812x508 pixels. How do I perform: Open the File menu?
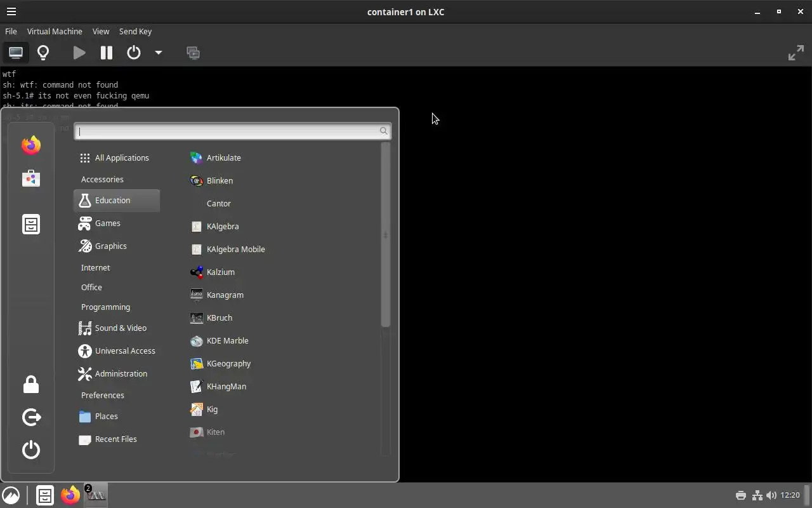point(11,31)
